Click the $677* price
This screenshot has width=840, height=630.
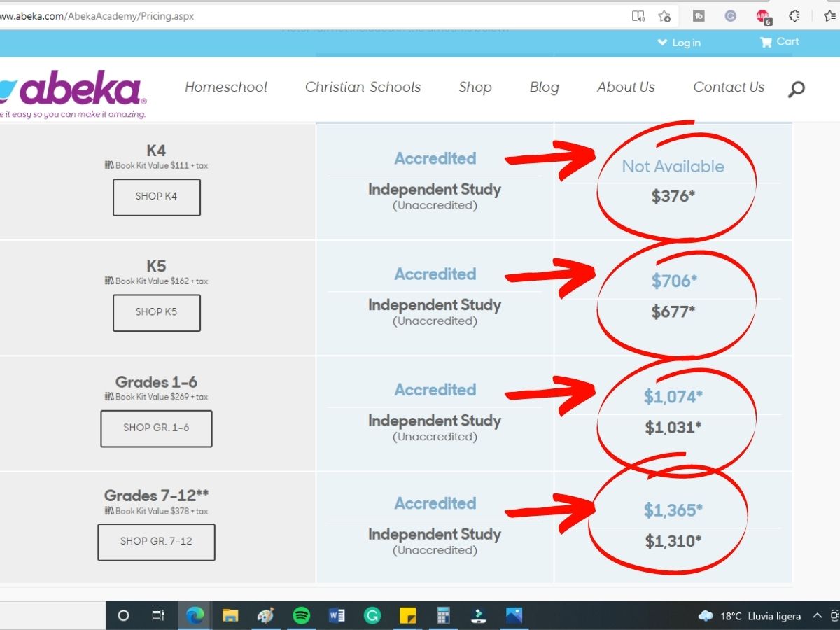coord(673,312)
